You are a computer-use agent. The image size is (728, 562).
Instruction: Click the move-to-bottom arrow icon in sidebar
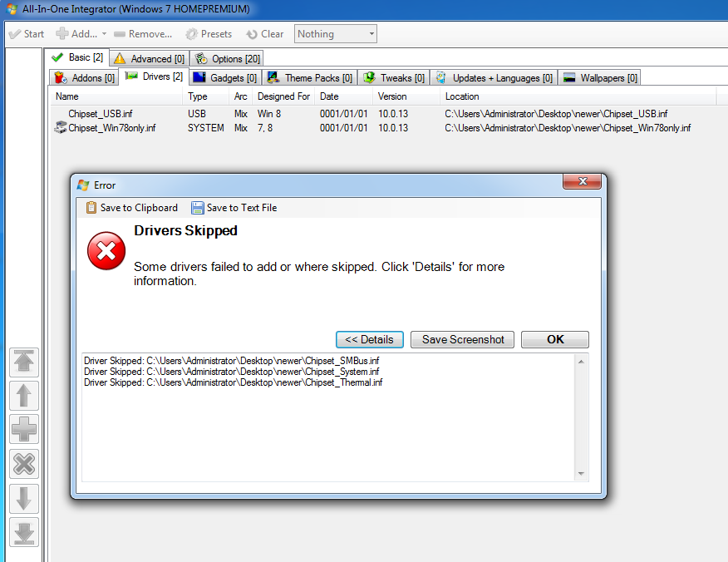tap(24, 532)
